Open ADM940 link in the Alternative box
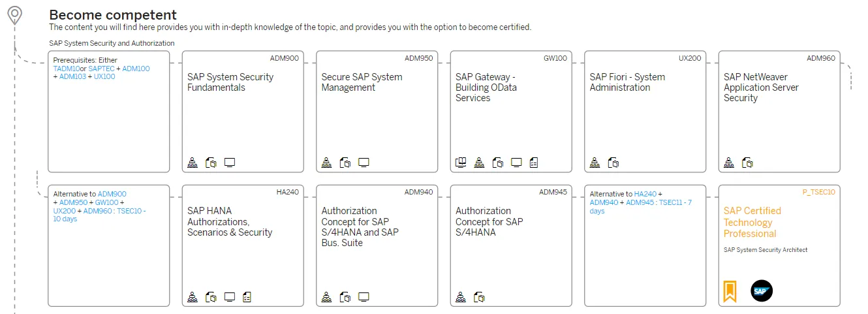Viewport: 868px width, 314px height. pyautogui.click(x=604, y=202)
